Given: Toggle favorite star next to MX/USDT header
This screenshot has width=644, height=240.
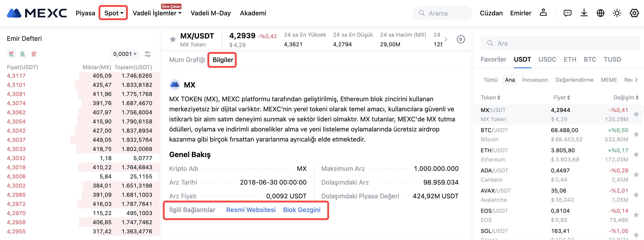Looking at the screenshot, I should 172,39.
